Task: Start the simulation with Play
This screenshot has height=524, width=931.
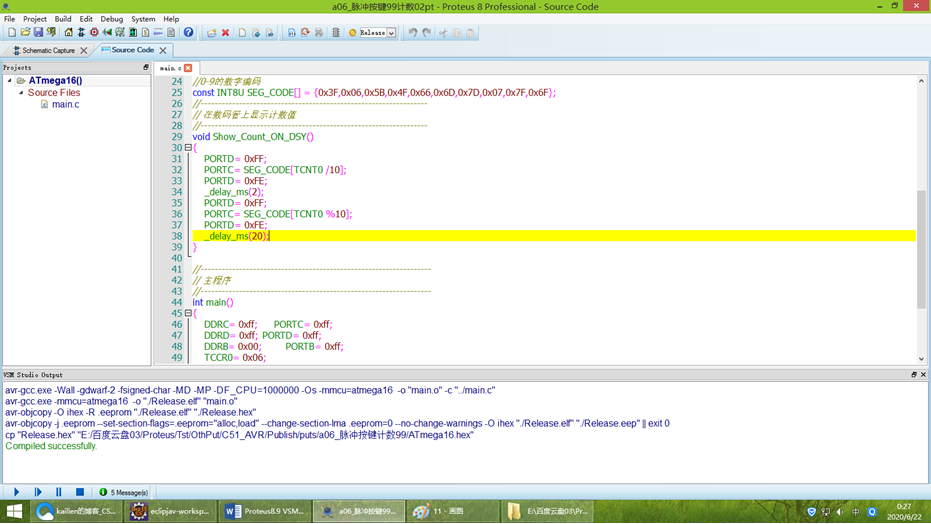Action: click(x=17, y=492)
